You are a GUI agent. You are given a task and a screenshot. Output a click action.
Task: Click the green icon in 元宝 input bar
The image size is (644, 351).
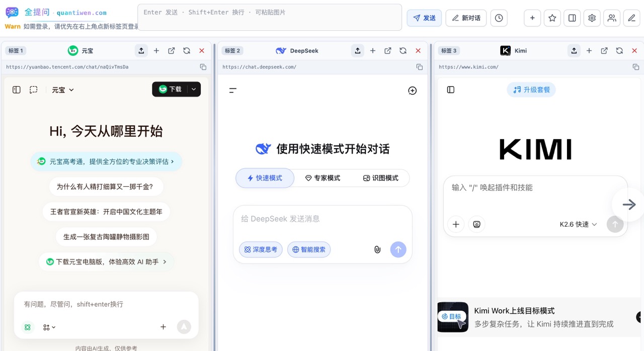pos(28,327)
